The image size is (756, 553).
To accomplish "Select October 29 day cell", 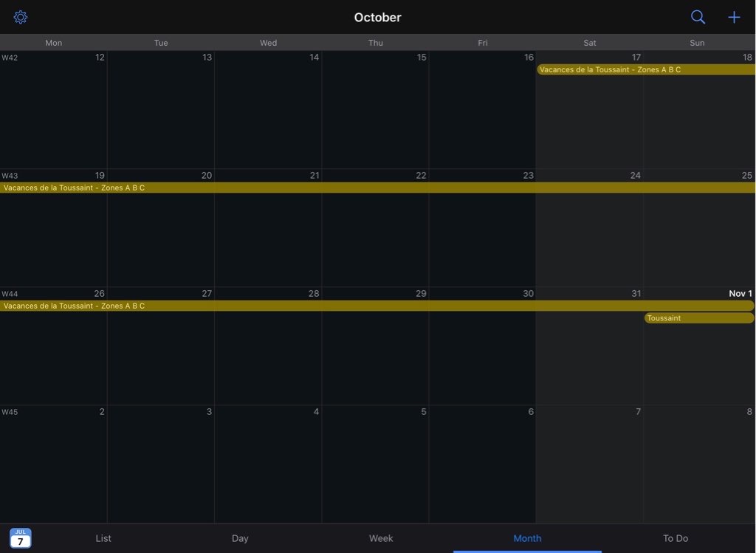I will pos(375,354).
